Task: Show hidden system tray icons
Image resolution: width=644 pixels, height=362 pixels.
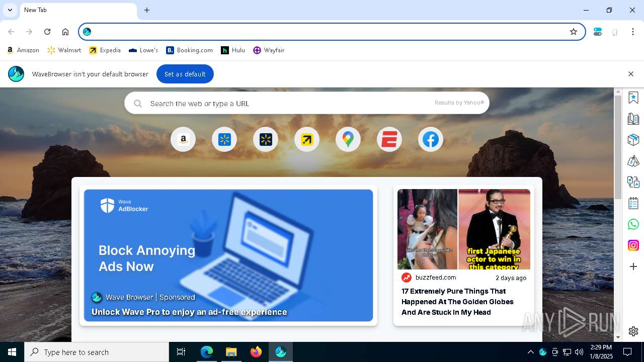Action: 530,352
